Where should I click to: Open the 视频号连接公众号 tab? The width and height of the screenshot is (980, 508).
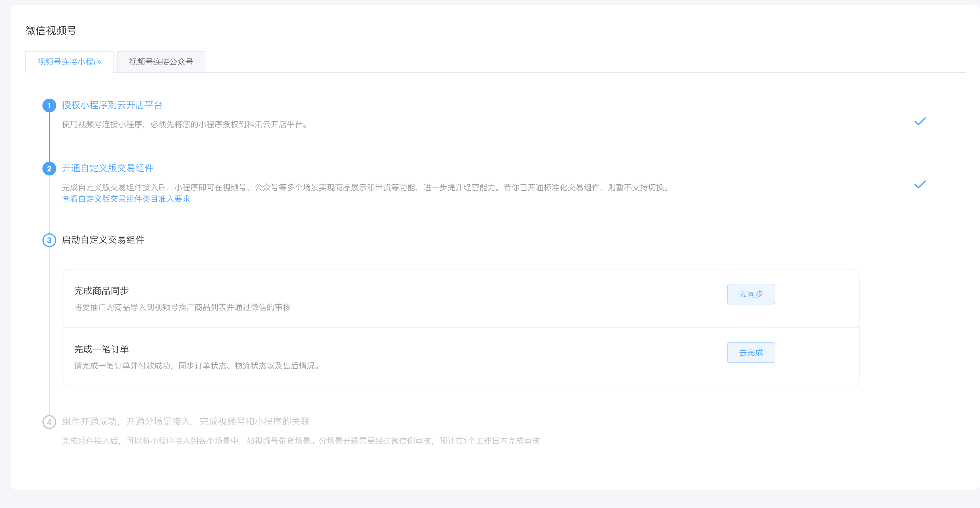161,62
